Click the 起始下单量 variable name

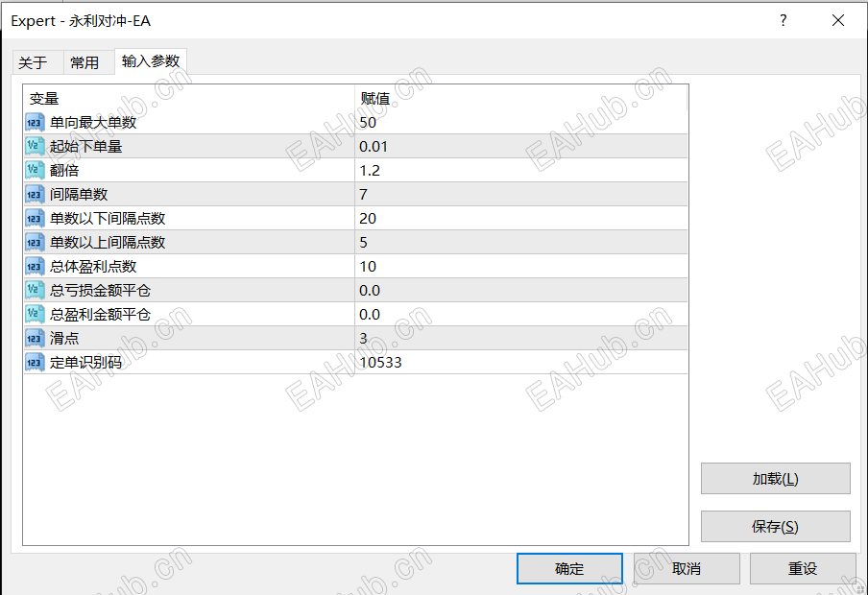point(85,146)
